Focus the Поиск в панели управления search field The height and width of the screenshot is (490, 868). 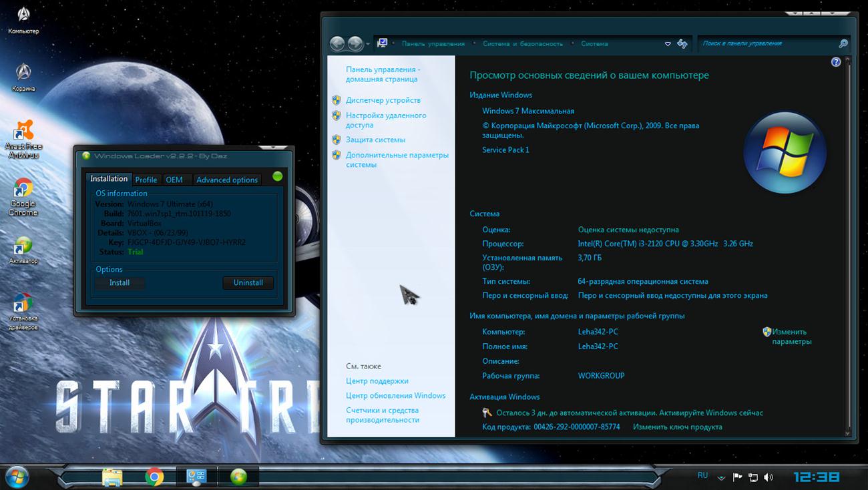tap(768, 43)
